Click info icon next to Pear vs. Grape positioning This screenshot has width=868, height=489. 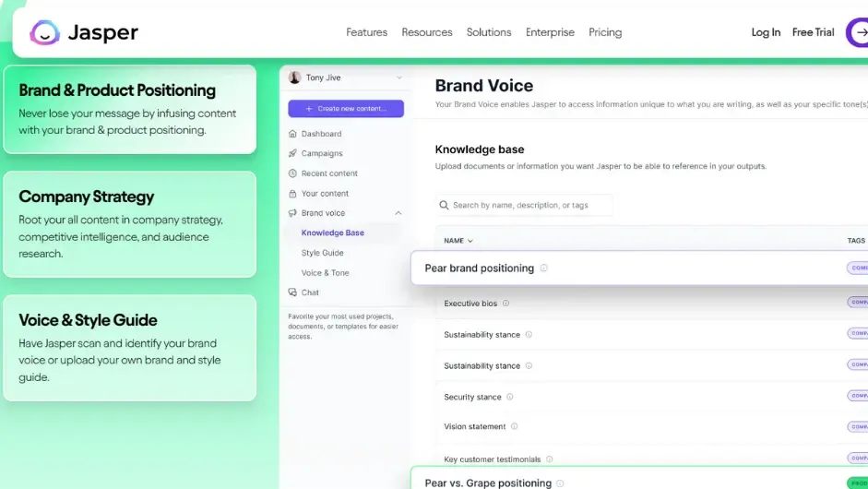pos(560,483)
